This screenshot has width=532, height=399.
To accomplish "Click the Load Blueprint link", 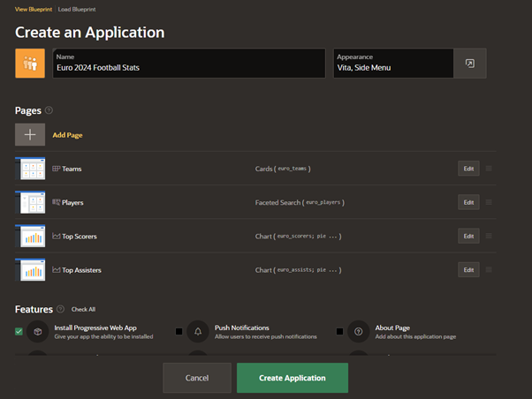I will 77,9.
